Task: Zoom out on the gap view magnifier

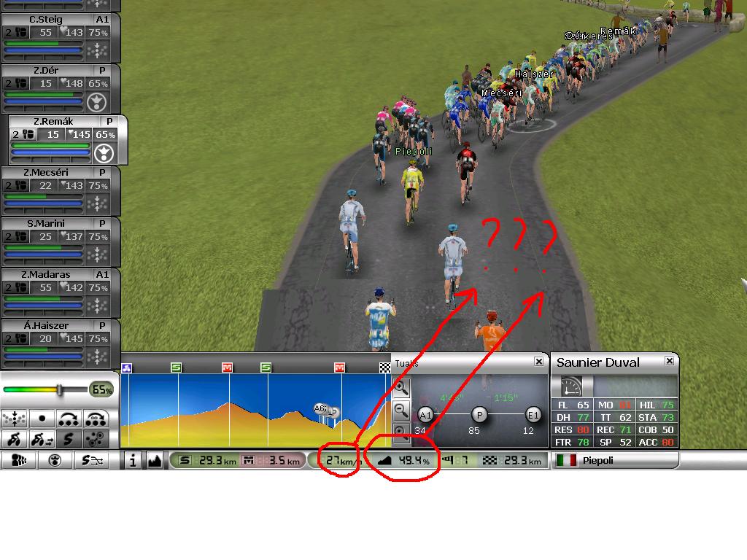Action: coord(400,410)
